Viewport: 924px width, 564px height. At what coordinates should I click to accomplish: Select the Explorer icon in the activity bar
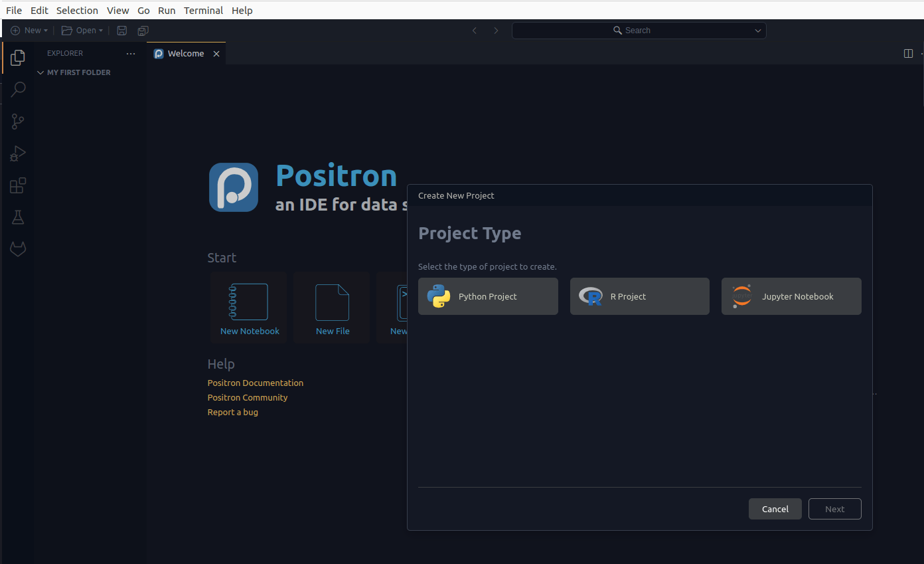(17, 57)
